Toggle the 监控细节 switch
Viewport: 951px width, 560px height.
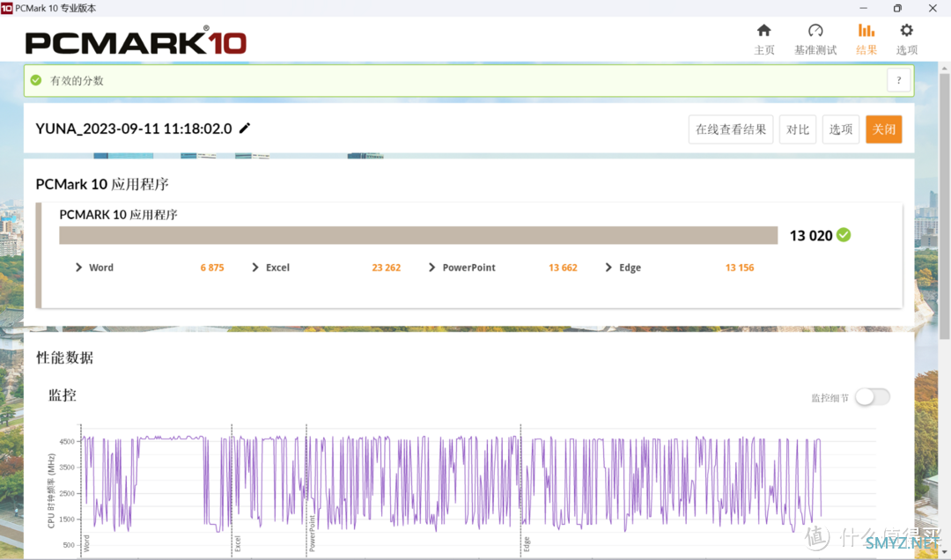click(x=872, y=397)
